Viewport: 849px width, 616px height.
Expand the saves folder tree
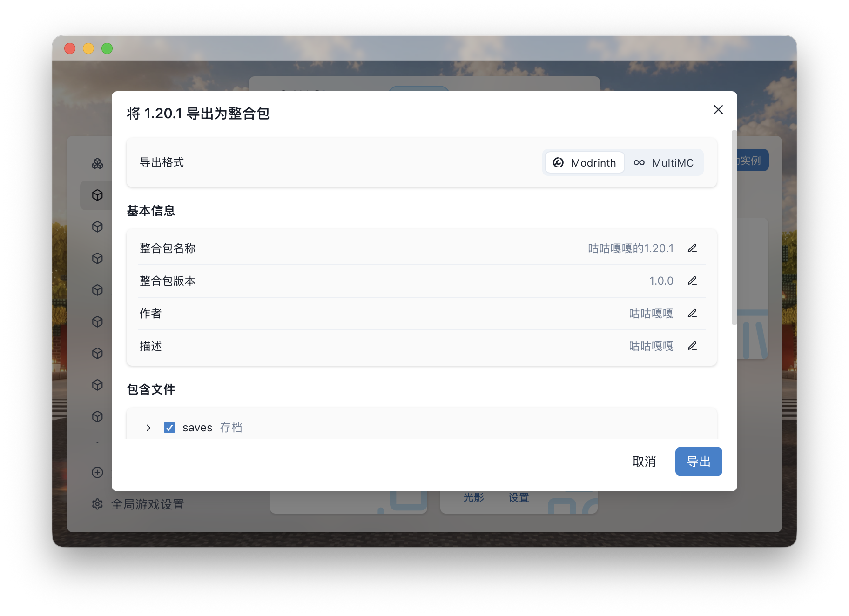coord(148,428)
